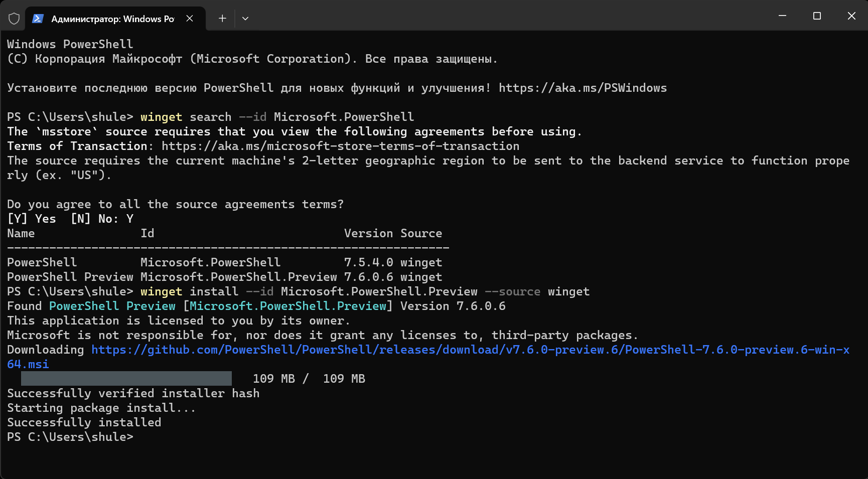Click the cyan 'PowerShell Preview' found text
Viewport: 868px width, 479px height.
tap(112, 306)
